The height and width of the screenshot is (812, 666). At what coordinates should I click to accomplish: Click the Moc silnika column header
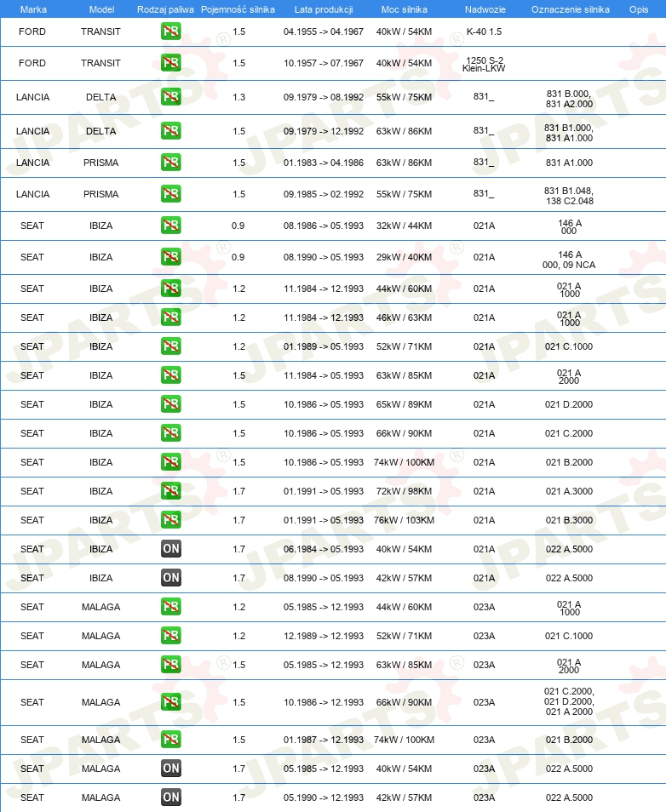coord(405,9)
